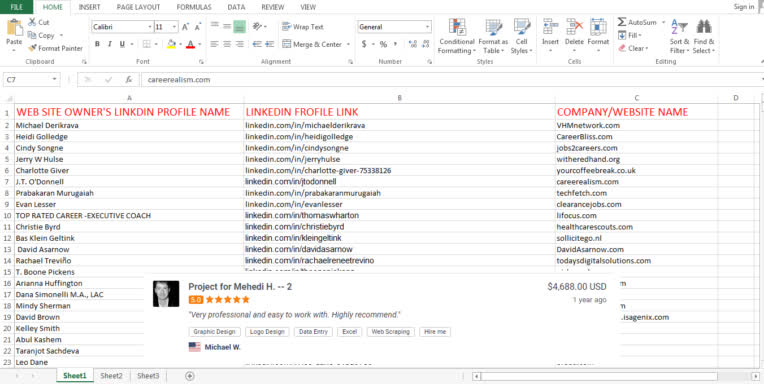Open the fill color dropdown arrow
This screenshot has height=384, width=764.
pos(180,44)
